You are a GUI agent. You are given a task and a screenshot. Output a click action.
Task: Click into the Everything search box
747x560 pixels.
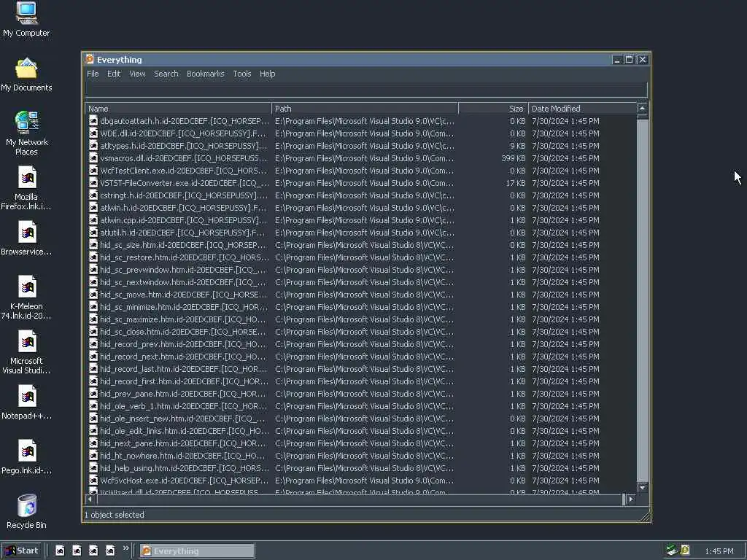tap(366, 90)
